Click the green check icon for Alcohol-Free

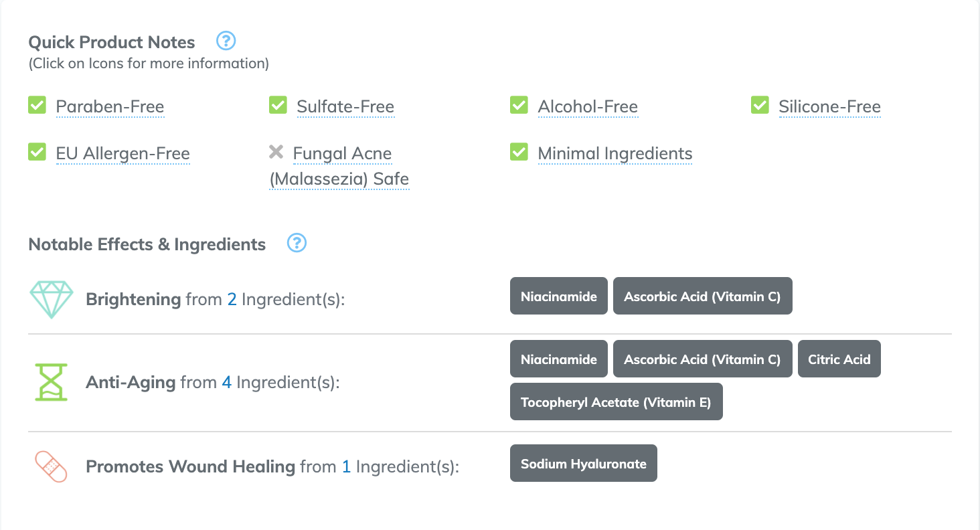click(519, 105)
